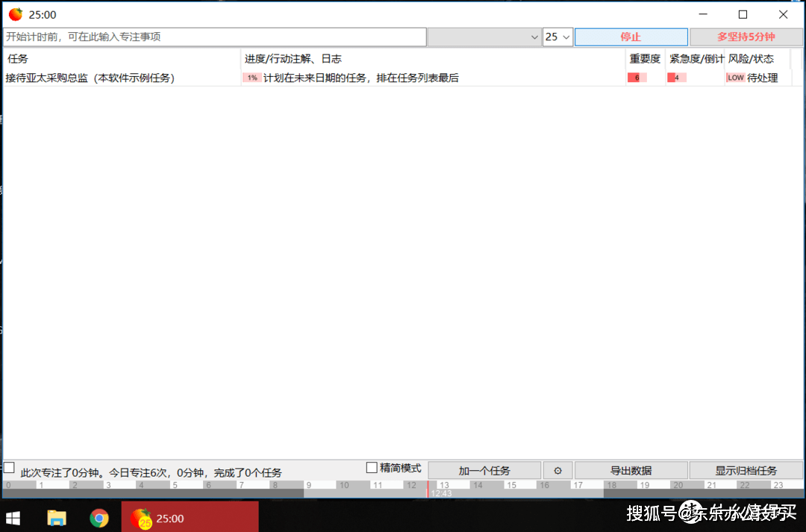This screenshot has width=806, height=532.
Task: Open the Windows Start menu
Action: [x=13, y=518]
